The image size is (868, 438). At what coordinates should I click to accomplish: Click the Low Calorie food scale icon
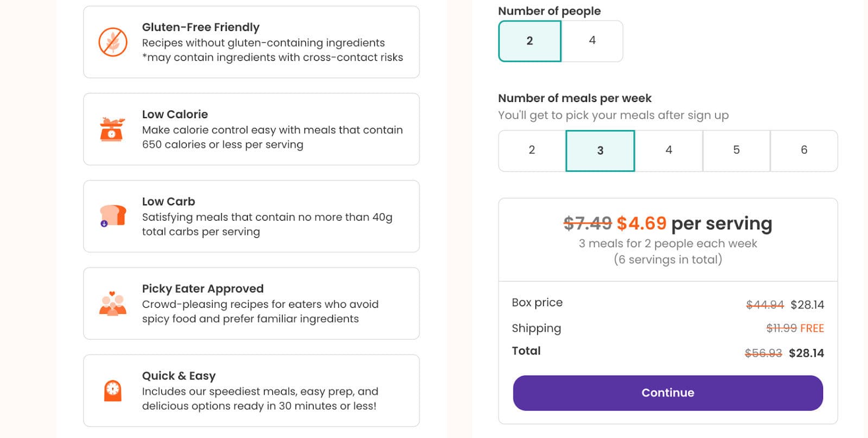tap(112, 130)
